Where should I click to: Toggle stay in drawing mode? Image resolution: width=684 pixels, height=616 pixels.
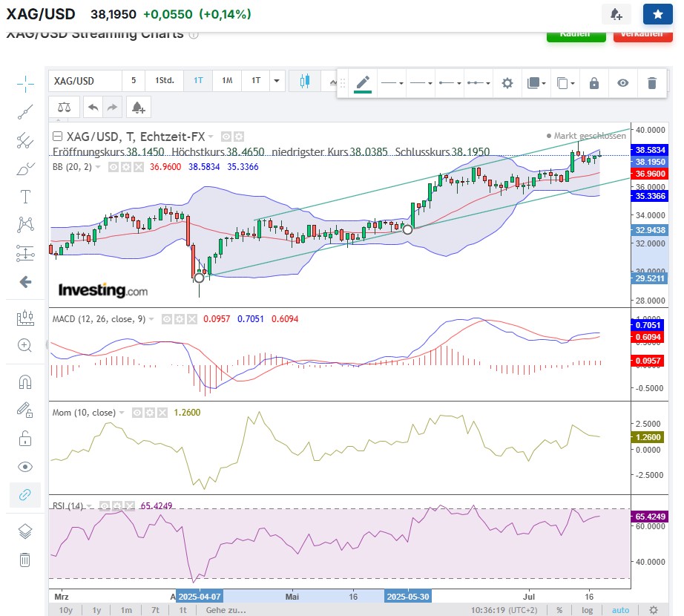pyautogui.click(x=25, y=410)
